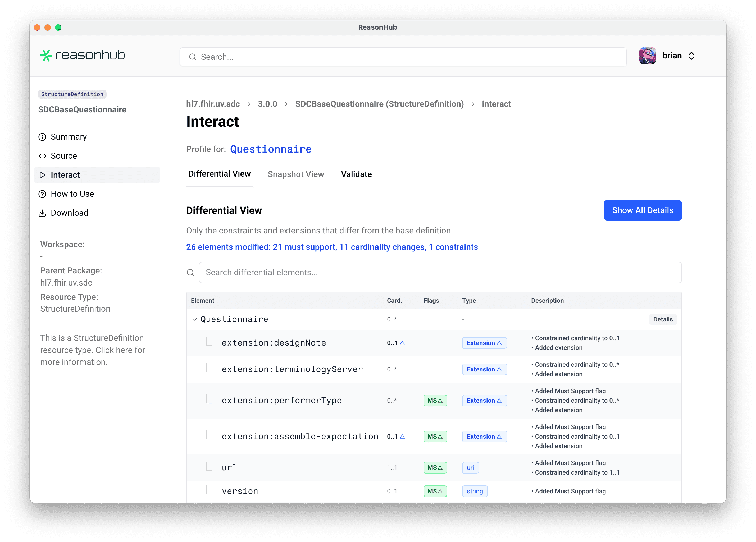
Task: Click the cardinality warning triangle on assemble-expectation
Action: (403, 437)
